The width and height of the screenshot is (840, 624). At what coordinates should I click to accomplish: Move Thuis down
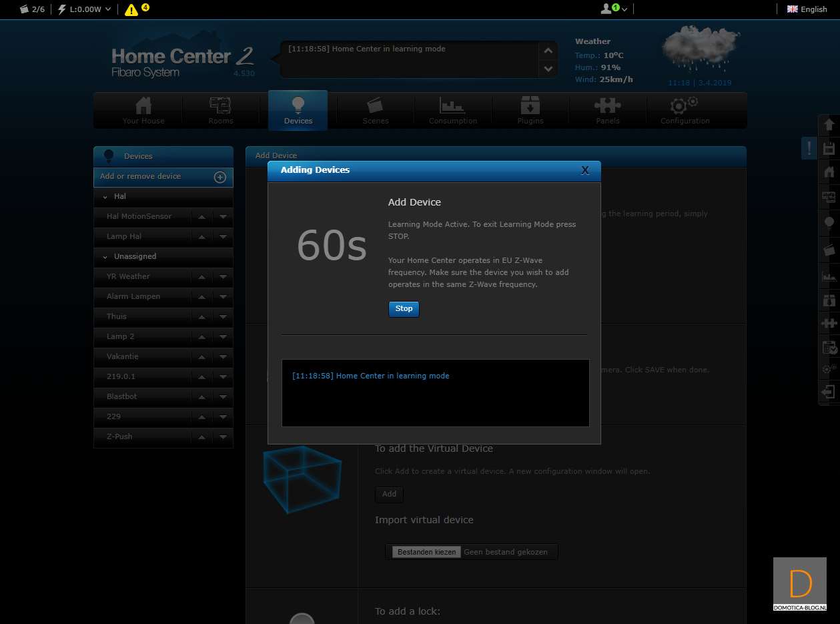click(223, 316)
